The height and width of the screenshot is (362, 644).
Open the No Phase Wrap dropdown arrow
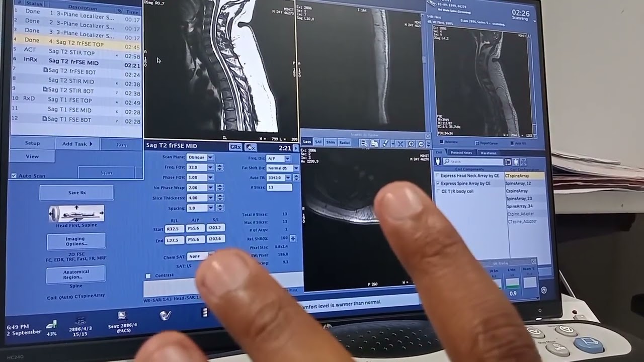(210, 188)
